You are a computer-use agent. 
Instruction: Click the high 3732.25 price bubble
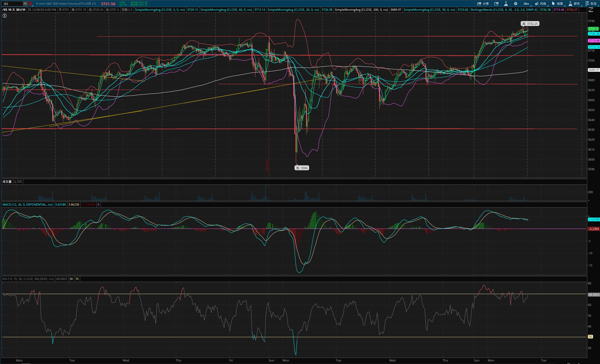click(530, 24)
